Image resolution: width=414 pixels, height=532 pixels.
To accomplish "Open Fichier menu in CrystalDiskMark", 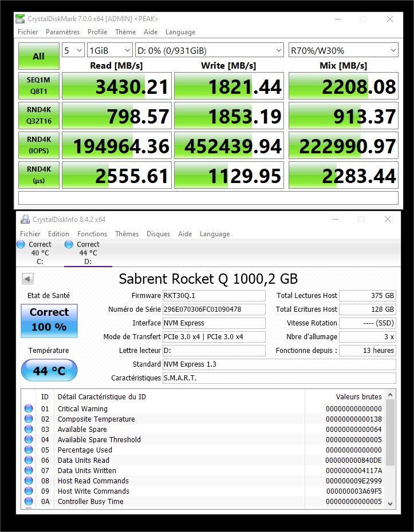I will 28,32.
